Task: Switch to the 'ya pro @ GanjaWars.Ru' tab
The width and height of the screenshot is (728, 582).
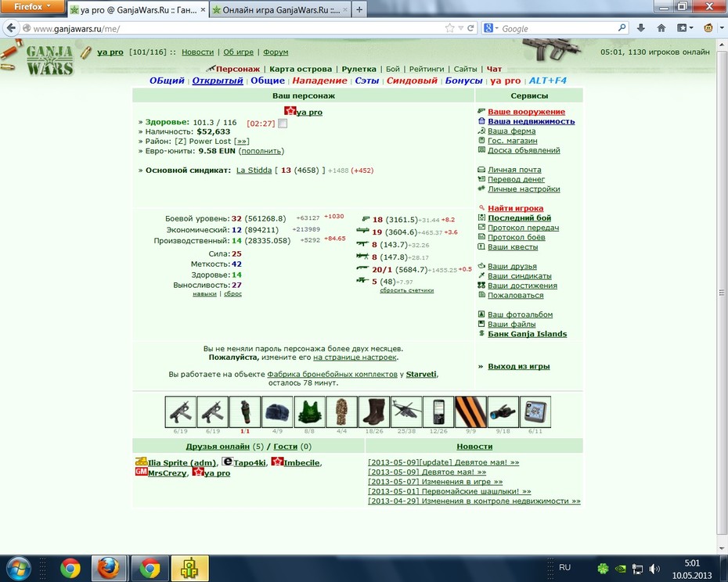Action: pos(138,9)
